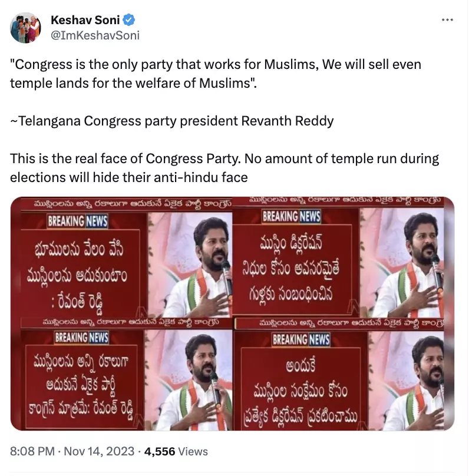Click the Nov 14, 2023 date link
The height and width of the screenshot is (476, 469).
click(x=99, y=451)
